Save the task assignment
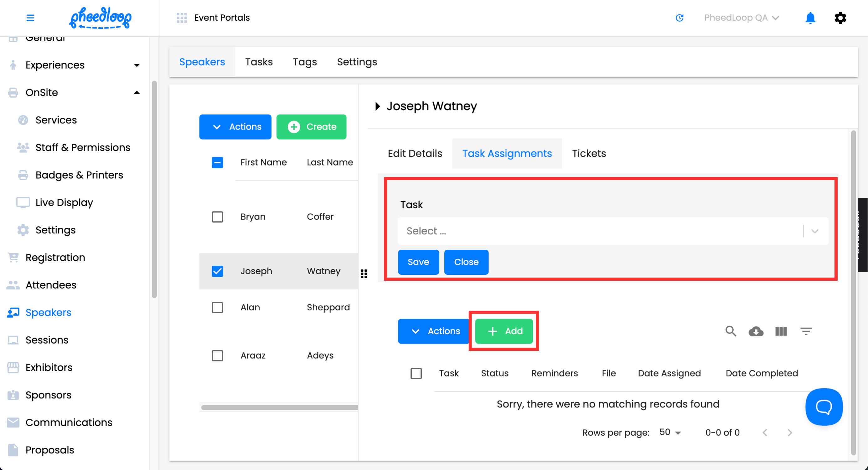868x470 pixels. pos(418,262)
